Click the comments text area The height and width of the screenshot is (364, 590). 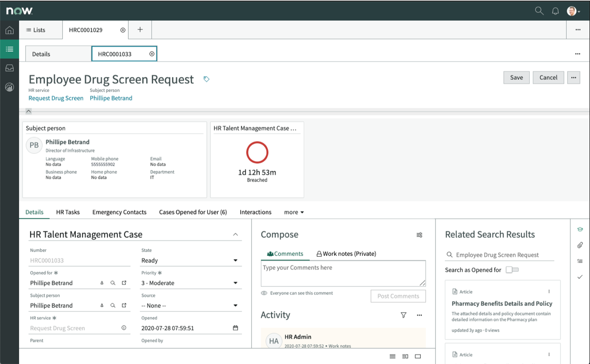point(343,273)
